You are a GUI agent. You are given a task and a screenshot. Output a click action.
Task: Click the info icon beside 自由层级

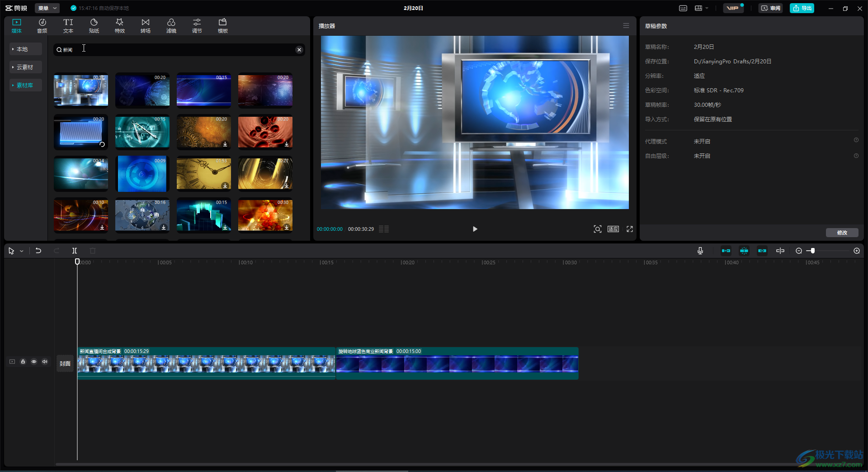click(856, 156)
